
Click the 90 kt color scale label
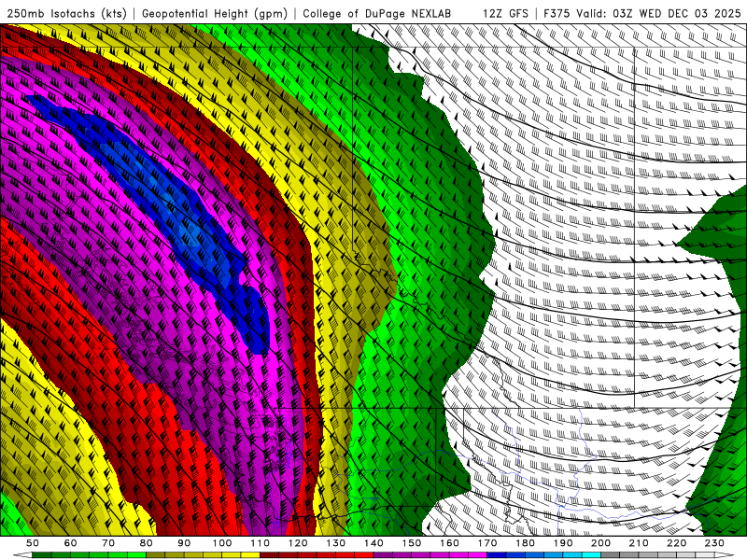pyautogui.click(x=184, y=543)
